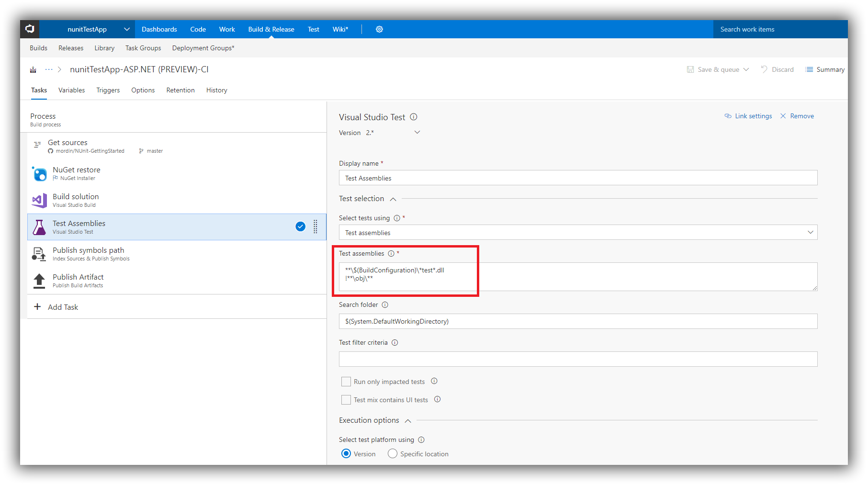This screenshot has height=485, width=868.
Task: Click the Publish Artifact upload arrow icon
Action: (39, 281)
